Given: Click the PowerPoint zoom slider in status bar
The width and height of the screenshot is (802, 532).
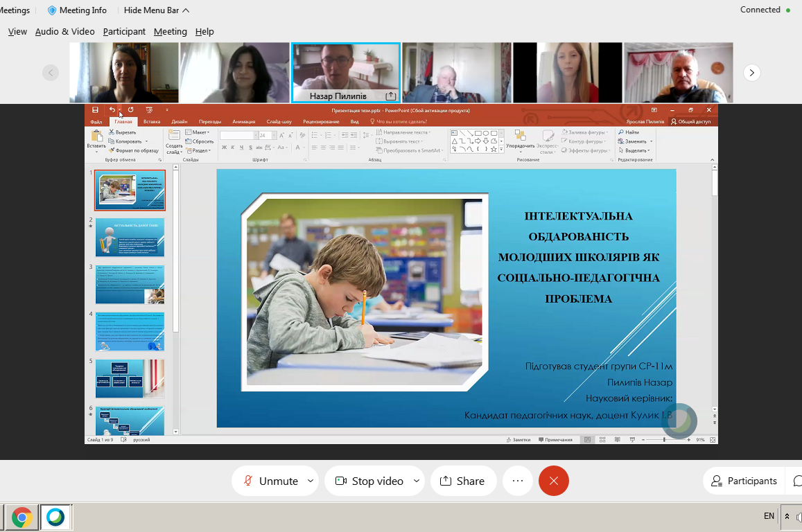Looking at the screenshot, I should click(664, 440).
